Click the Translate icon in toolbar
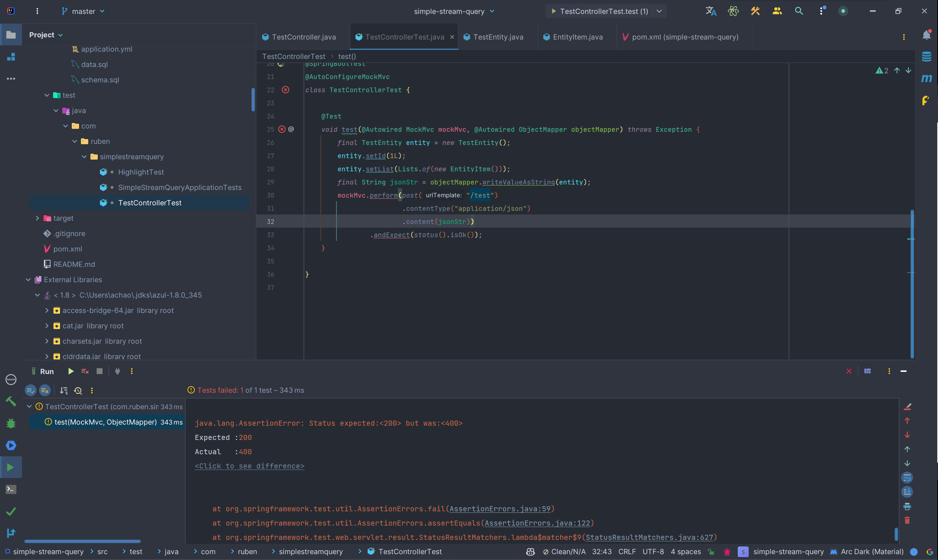Screen dimensions: 938x560 tap(711, 11)
